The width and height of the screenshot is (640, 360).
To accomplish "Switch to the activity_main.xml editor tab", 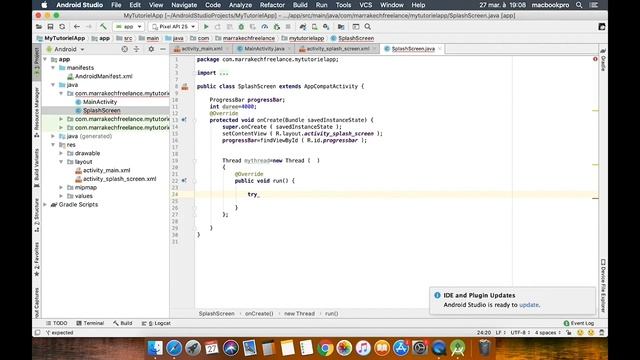I will tap(202, 49).
